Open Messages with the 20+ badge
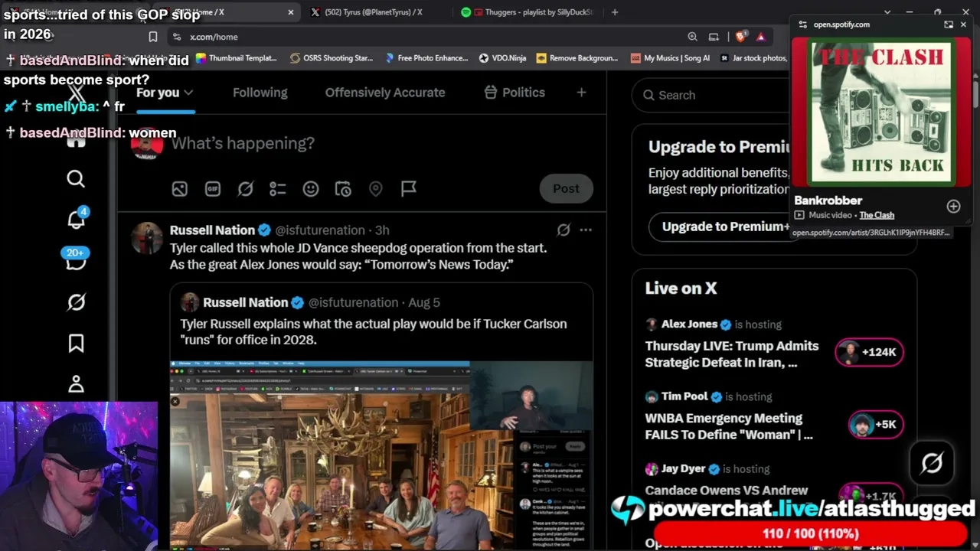 (76, 260)
